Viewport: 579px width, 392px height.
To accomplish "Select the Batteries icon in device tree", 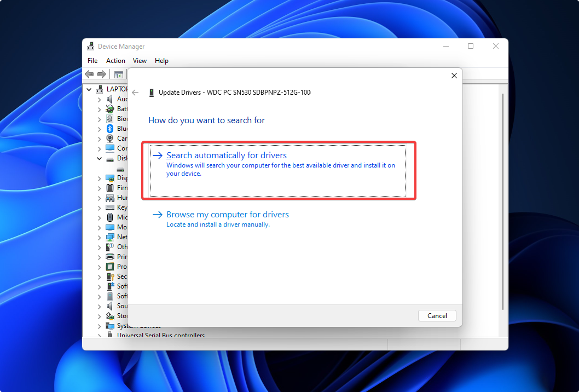I will [x=109, y=108].
